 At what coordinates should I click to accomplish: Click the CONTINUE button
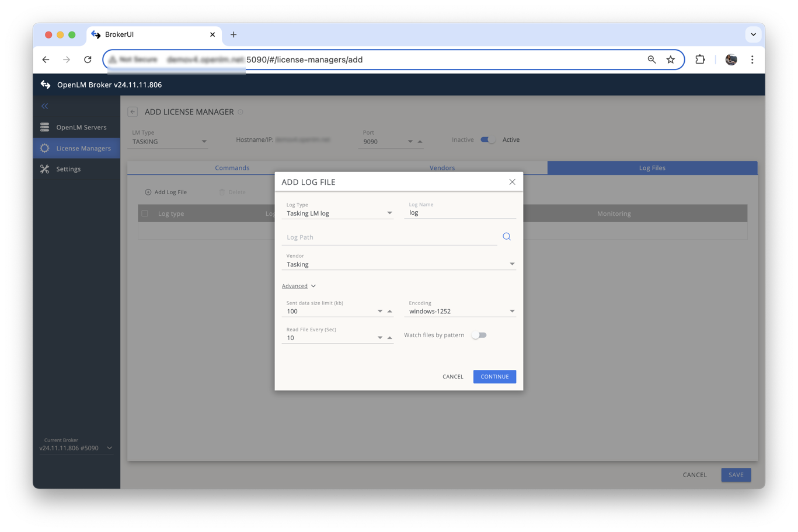click(494, 376)
